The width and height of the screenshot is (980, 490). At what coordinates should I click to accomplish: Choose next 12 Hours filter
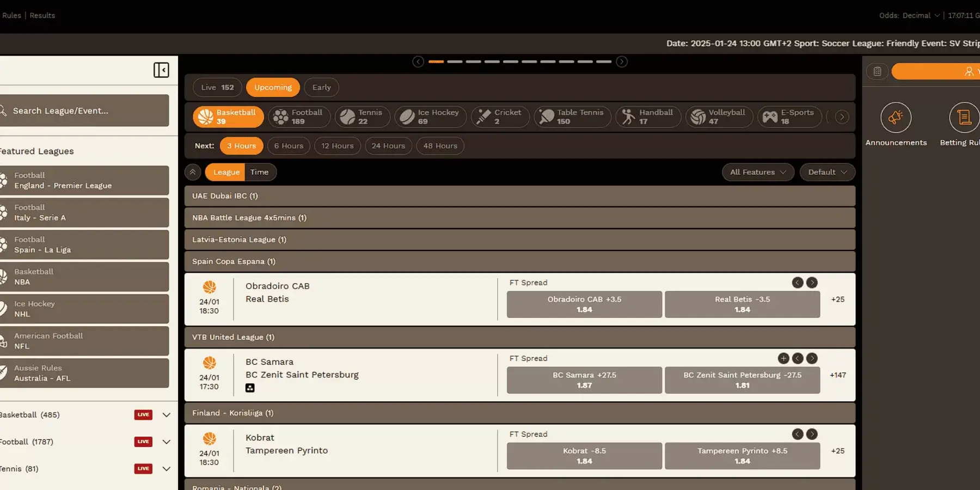(338, 146)
